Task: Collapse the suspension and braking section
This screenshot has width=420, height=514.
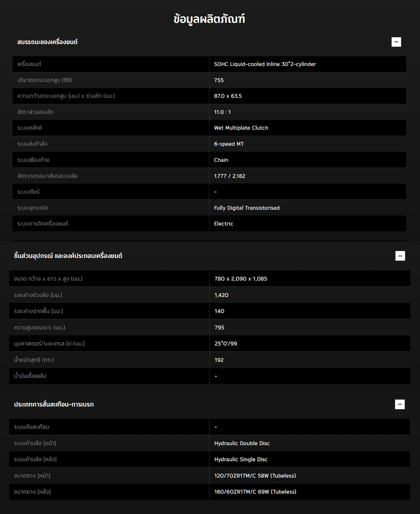Action: (399, 404)
